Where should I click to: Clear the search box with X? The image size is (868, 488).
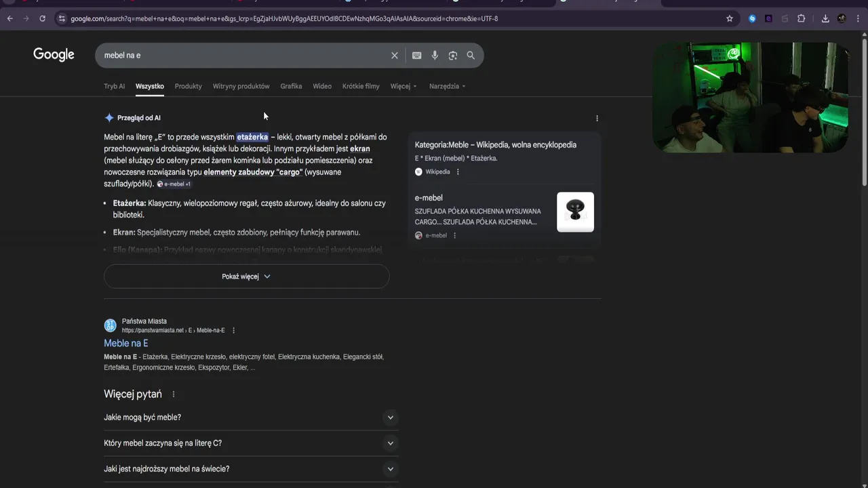coord(395,56)
